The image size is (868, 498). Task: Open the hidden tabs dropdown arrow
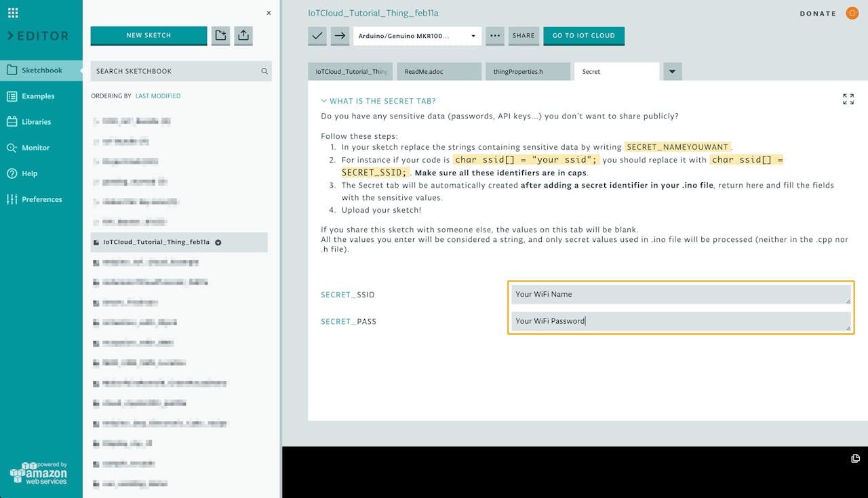click(672, 71)
